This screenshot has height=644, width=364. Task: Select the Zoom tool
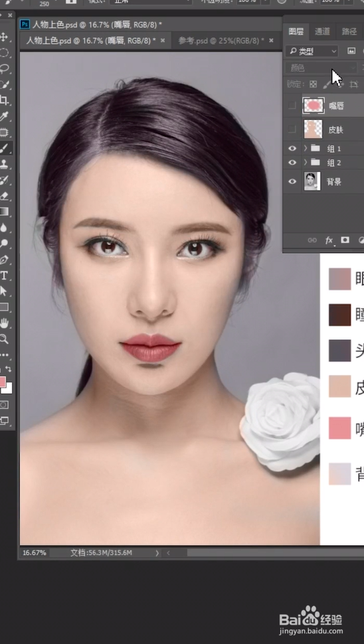[x=4, y=339]
